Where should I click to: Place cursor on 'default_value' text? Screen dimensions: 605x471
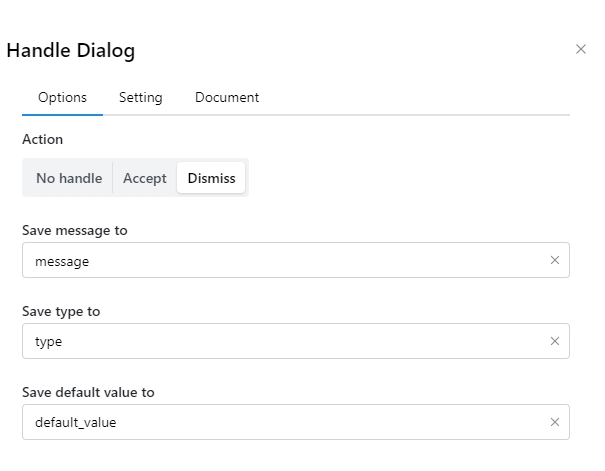coord(75,422)
